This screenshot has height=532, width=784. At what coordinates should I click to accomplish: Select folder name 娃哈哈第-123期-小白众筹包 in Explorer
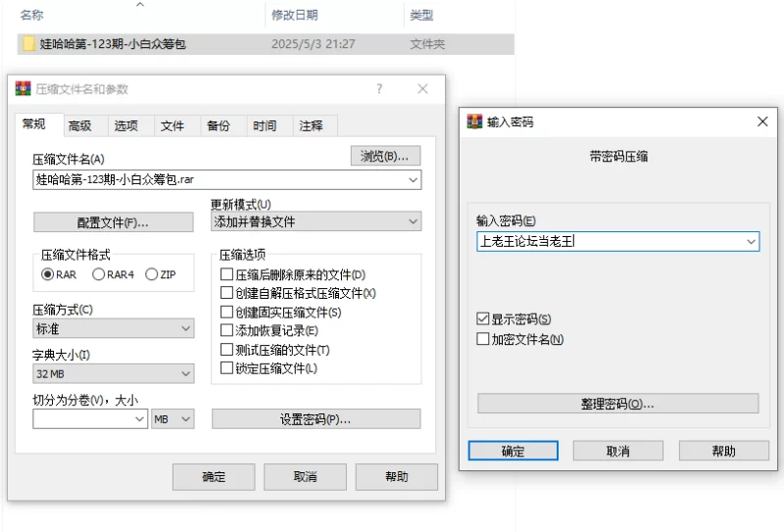click(x=113, y=44)
